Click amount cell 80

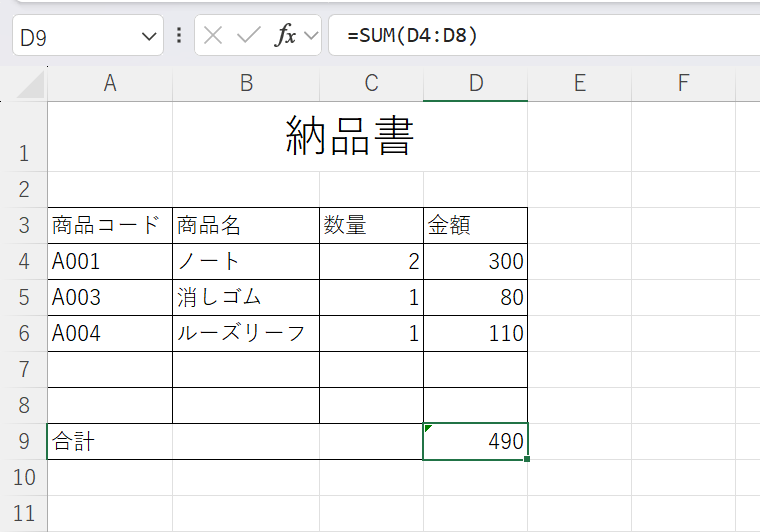pos(475,297)
